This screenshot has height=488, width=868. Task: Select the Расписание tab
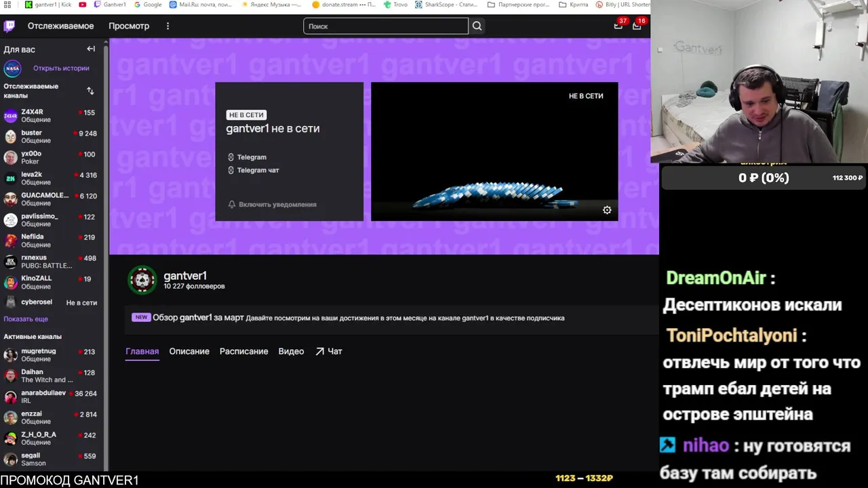(x=243, y=351)
